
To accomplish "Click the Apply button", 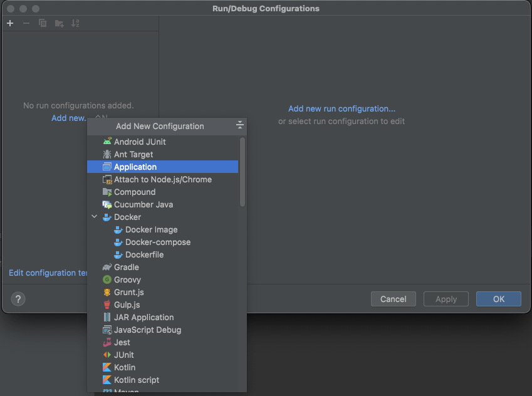I will pyautogui.click(x=446, y=299).
